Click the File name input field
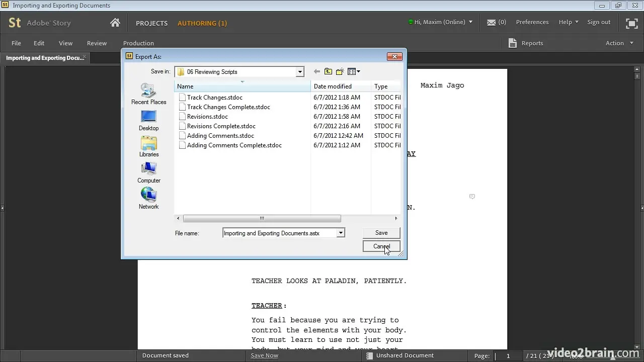This screenshot has height=362, width=644. click(x=280, y=233)
